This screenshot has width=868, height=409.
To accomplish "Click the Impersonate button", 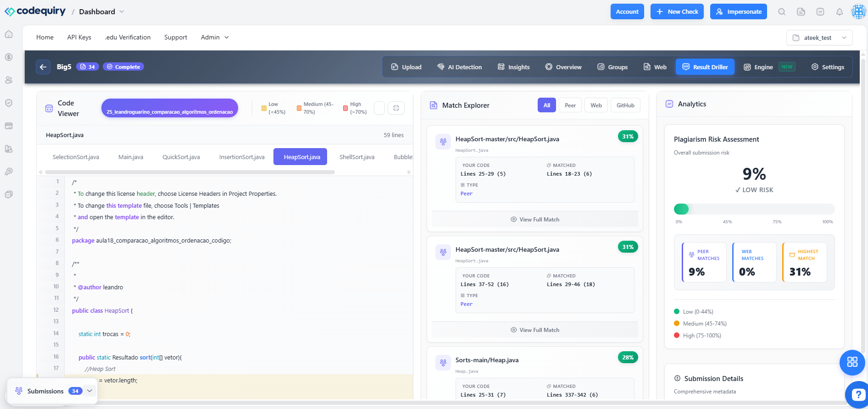I will pos(739,11).
